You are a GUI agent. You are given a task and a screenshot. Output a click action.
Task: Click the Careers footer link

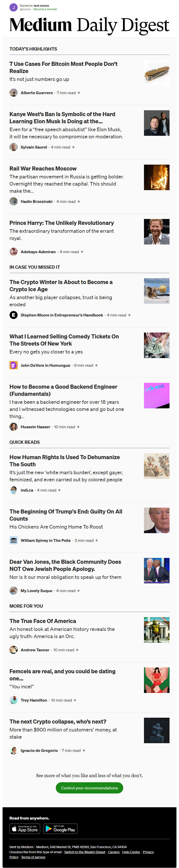[x=114, y=852]
